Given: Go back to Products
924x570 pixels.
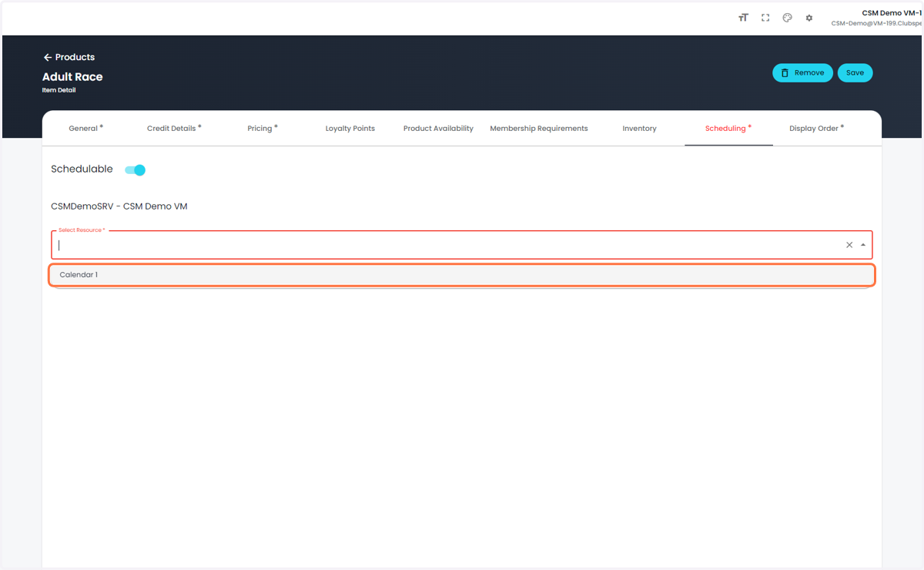Looking at the screenshot, I should (x=69, y=57).
